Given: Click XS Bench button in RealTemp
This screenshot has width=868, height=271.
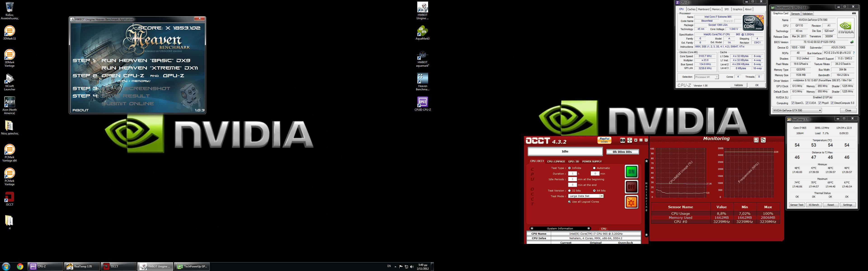Looking at the screenshot, I should [814, 205].
